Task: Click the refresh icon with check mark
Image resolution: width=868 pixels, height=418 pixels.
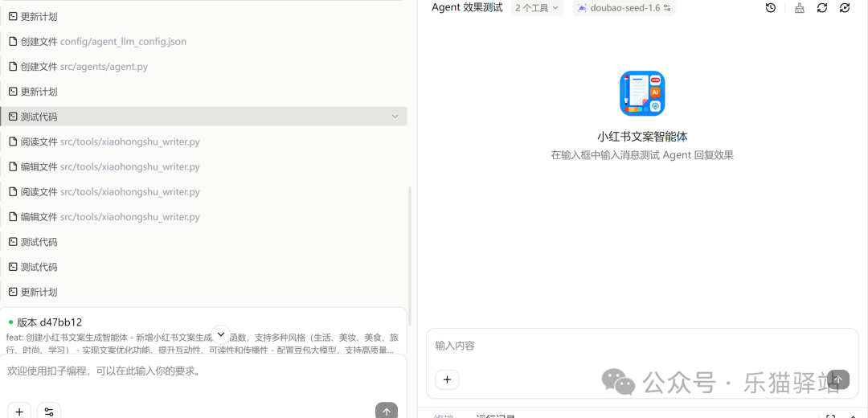Action: pos(845,8)
